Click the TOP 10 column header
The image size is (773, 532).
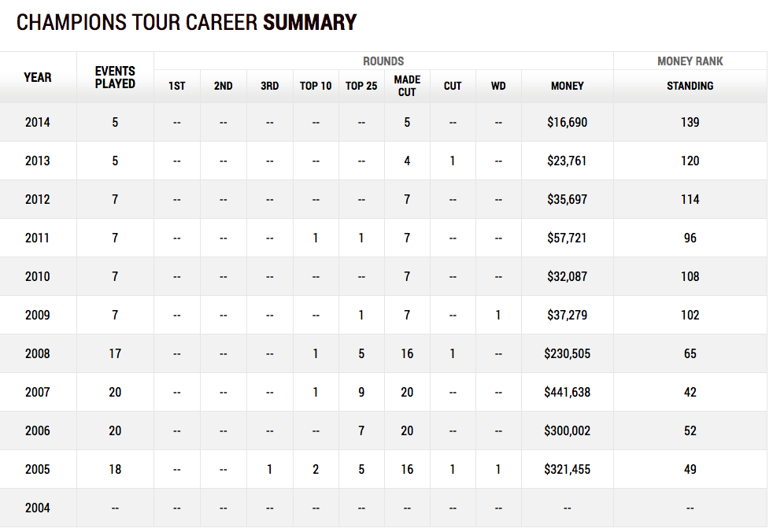coord(316,86)
